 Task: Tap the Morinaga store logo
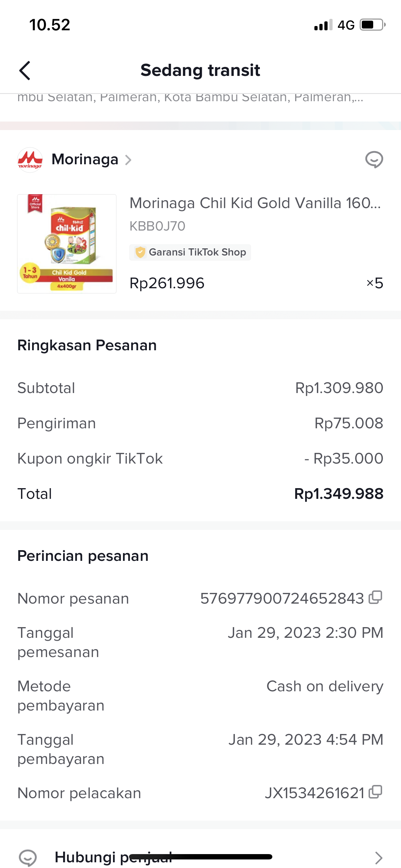30,160
